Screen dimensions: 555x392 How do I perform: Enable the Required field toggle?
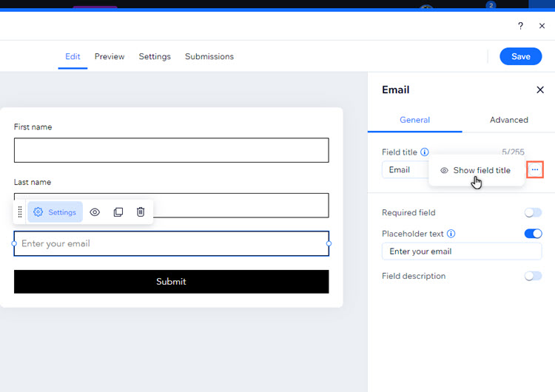[533, 213]
